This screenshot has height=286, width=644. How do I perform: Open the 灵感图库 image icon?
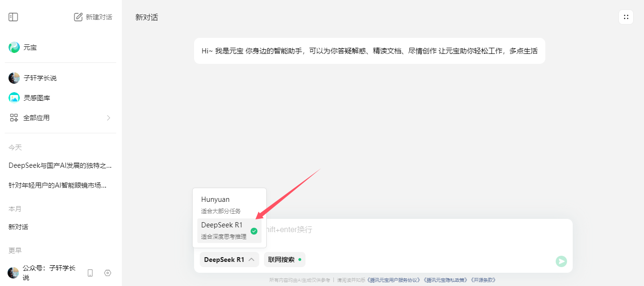pyautogui.click(x=14, y=98)
